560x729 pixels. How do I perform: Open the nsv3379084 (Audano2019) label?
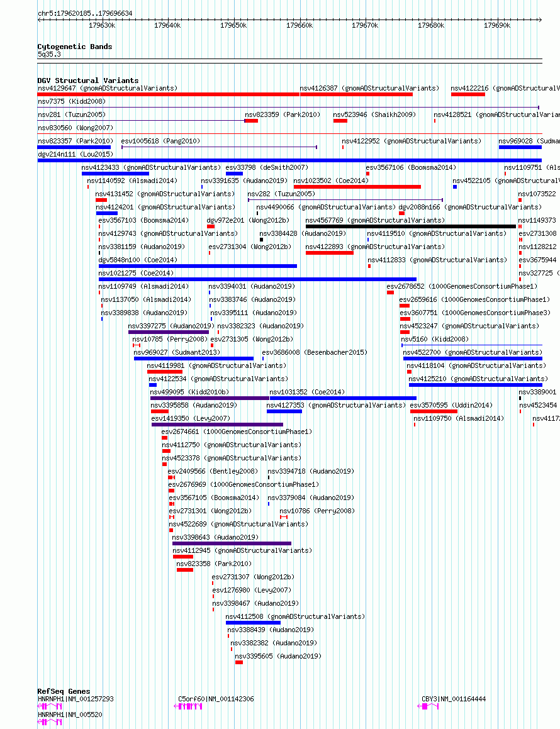[x=311, y=498]
